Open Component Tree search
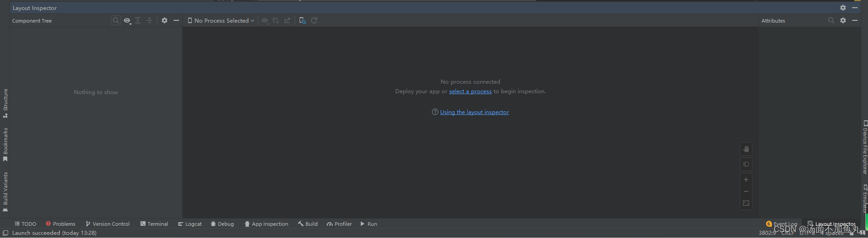This screenshot has width=868, height=238. pyautogui.click(x=116, y=20)
